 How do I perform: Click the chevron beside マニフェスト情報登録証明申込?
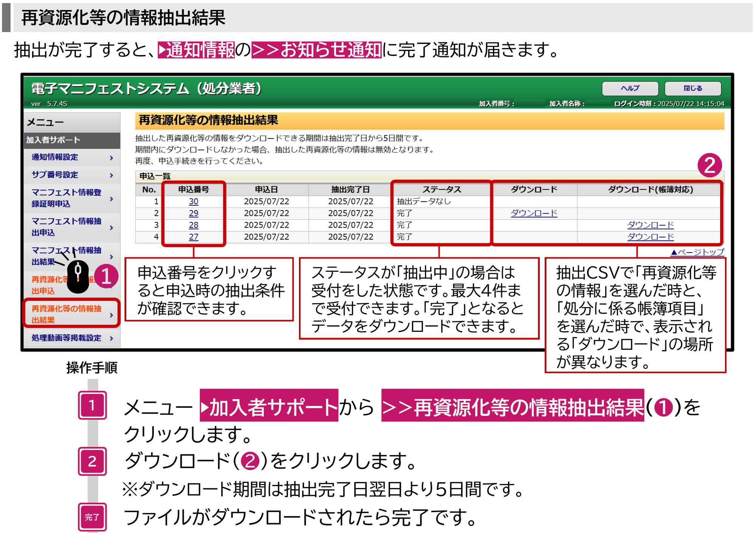tap(112, 199)
